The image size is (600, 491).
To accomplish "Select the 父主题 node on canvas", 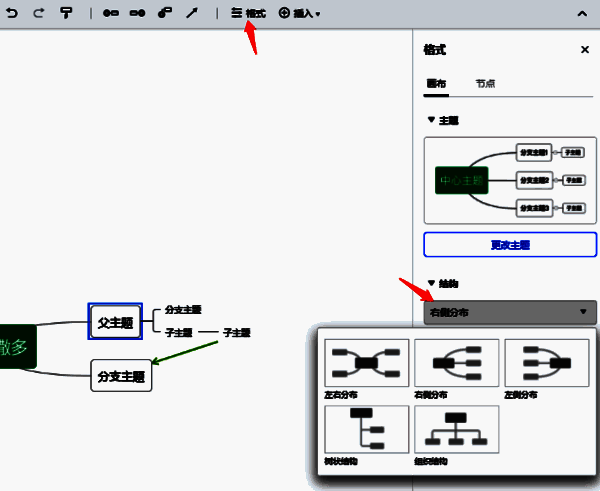I will click(x=115, y=322).
